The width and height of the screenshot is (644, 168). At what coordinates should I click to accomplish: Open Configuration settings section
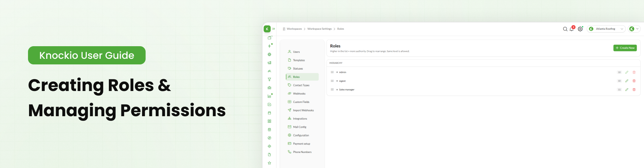click(302, 135)
